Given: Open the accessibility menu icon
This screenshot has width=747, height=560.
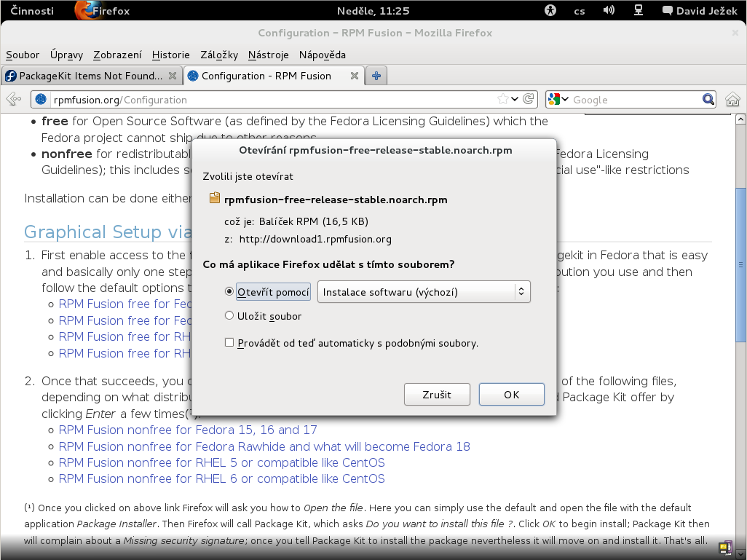Looking at the screenshot, I should click(550, 10).
